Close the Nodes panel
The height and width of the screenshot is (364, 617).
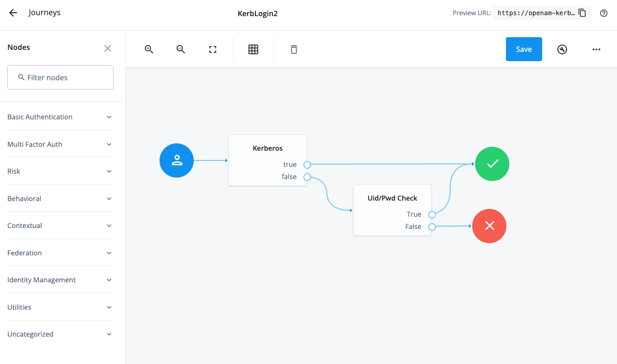(x=108, y=48)
